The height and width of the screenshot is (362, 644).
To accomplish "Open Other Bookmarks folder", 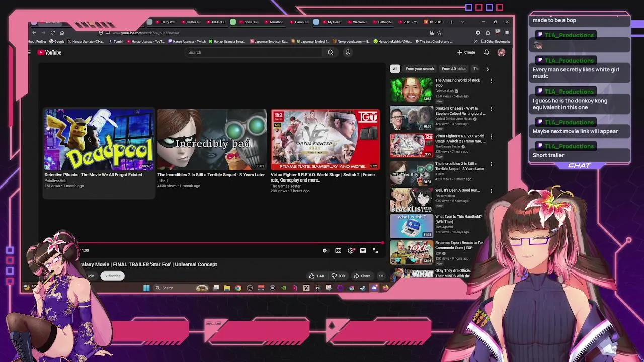I will pos(496,41).
